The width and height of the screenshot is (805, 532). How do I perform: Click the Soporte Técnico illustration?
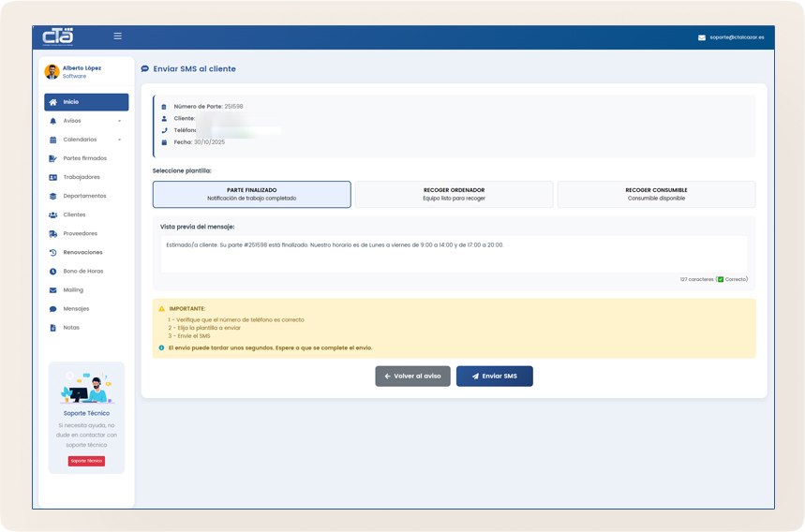coord(86,387)
